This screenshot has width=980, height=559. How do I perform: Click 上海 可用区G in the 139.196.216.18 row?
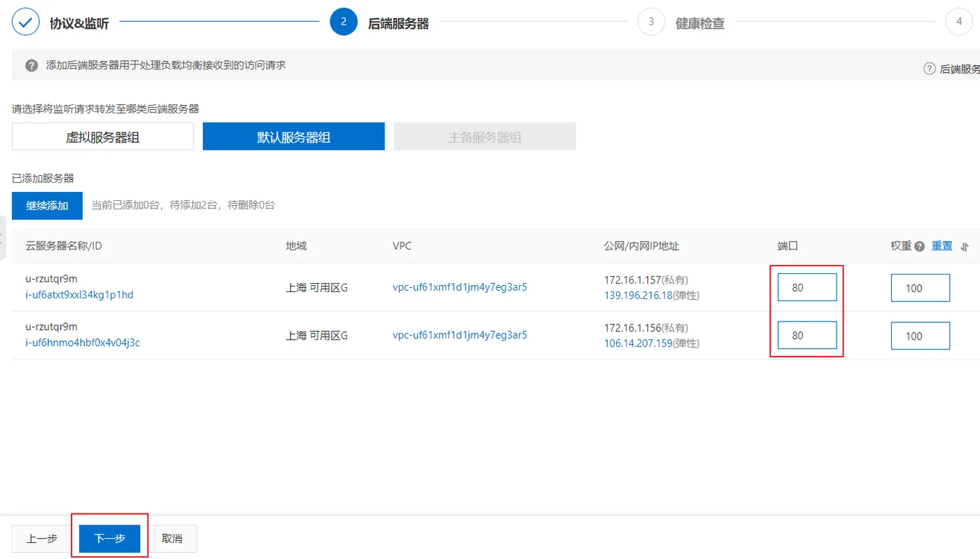[317, 288]
